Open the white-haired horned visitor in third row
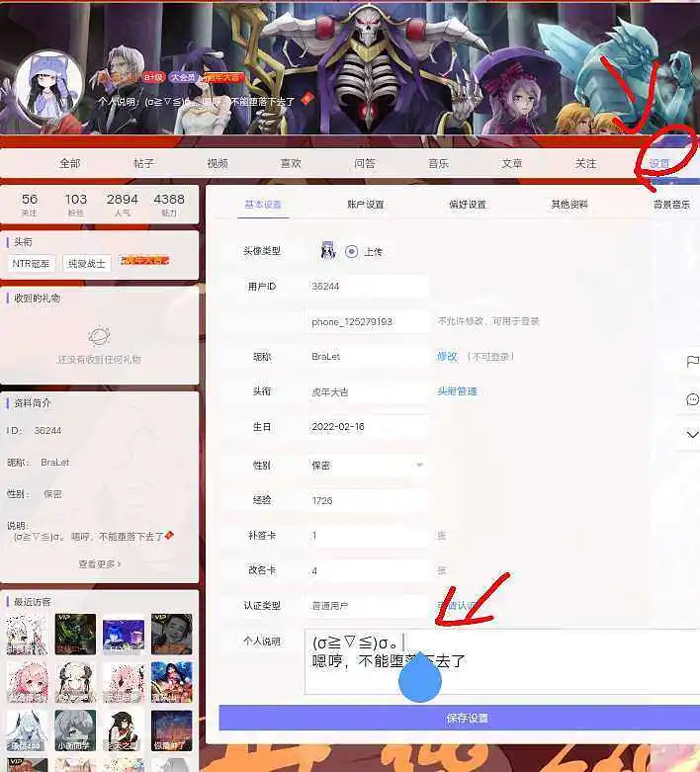The image size is (700, 772). pyautogui.click(x=27, y=730)
